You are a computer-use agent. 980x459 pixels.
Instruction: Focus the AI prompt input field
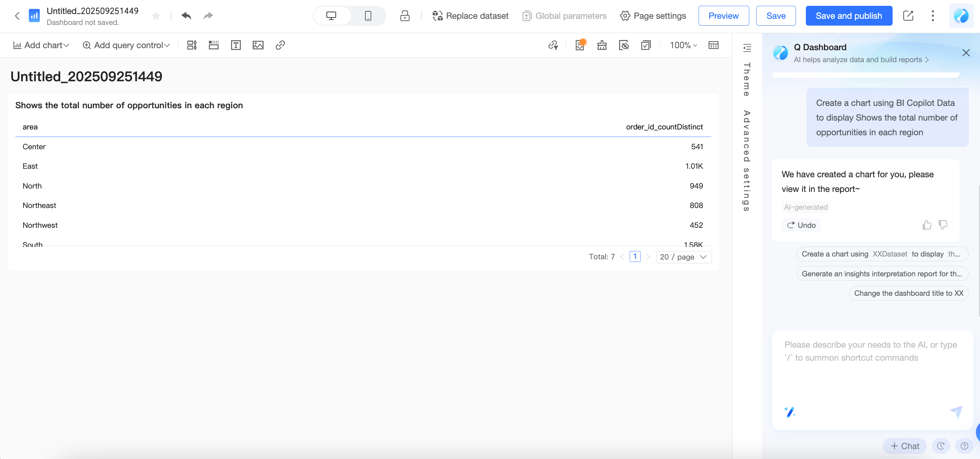871,365
